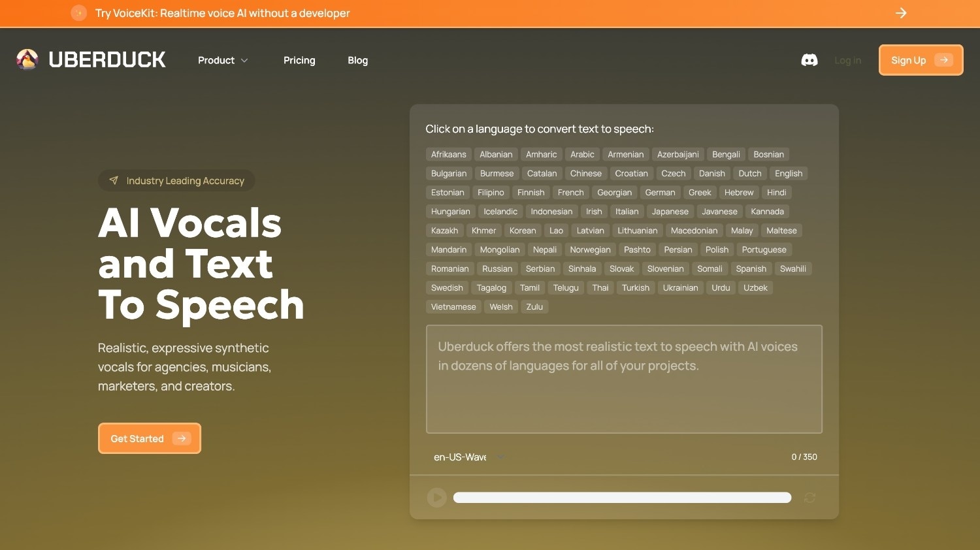Screen dimensions: 980x550
Task: Choose the Turkish language tag
Action: 636,287
